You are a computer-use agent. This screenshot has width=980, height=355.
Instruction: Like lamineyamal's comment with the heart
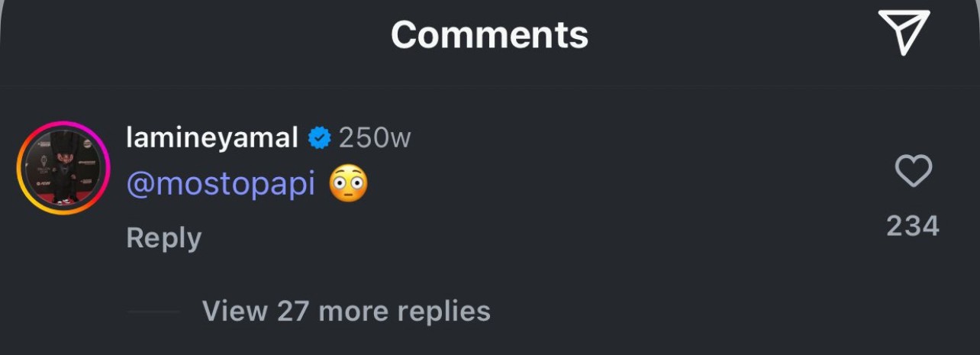[x=913, y=170]
